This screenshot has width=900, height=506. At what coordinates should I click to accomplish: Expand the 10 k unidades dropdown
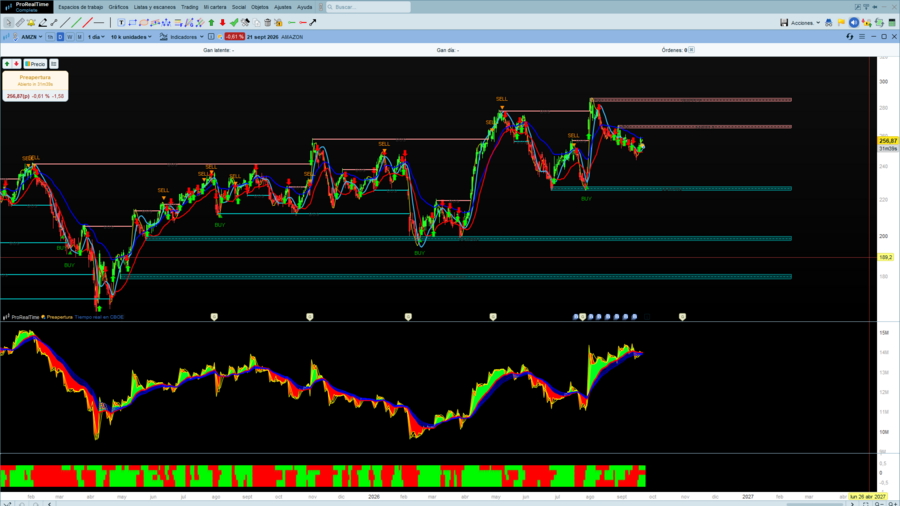(x=131, y=37)
